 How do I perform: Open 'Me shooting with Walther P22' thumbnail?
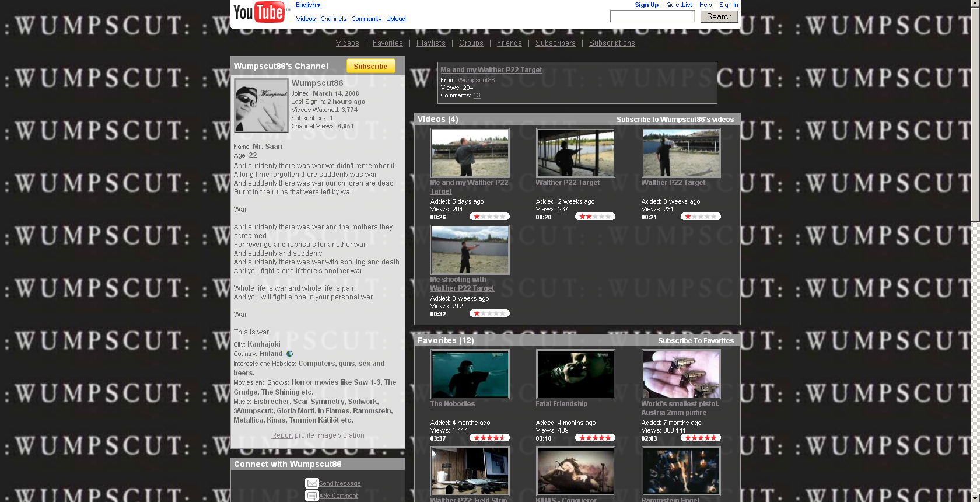[470, 250]
